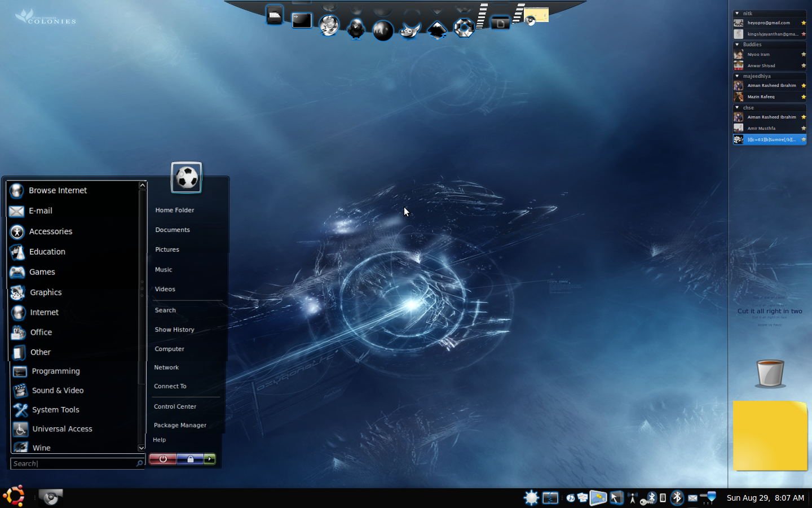
Task: Collapse the Buddies contact group
Action: tap(737, 45)
